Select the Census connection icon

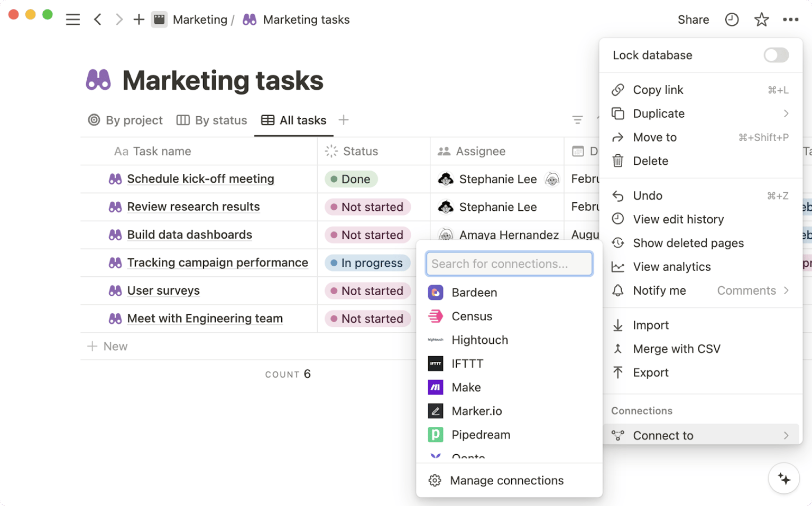435,316
